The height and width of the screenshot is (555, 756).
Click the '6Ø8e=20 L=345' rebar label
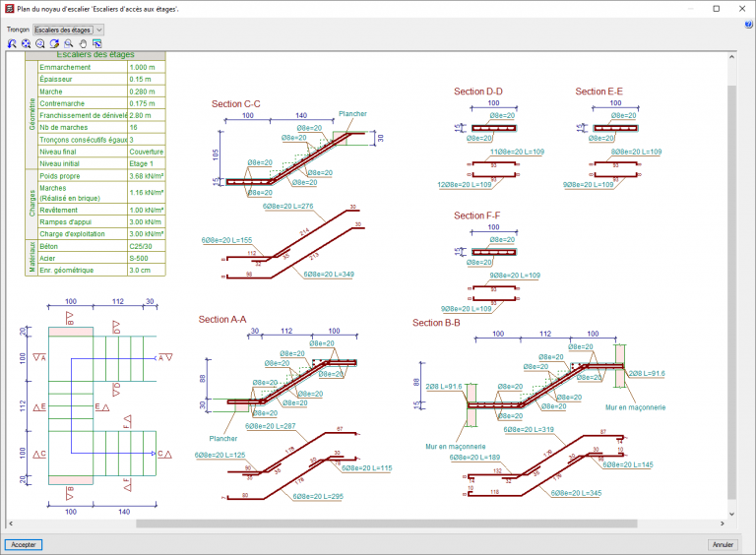(x=576, y=493)
